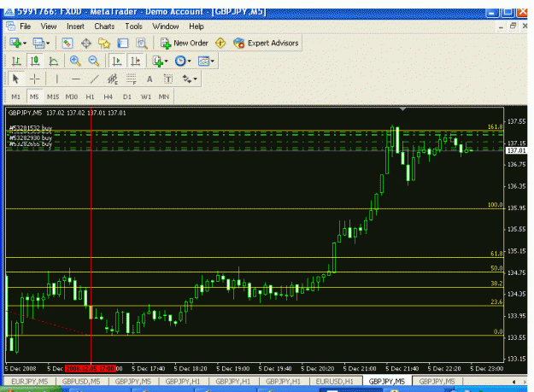534x392 pixels.
Task: Click the #53281532 buy order label
Action: [x=30, y=128]
